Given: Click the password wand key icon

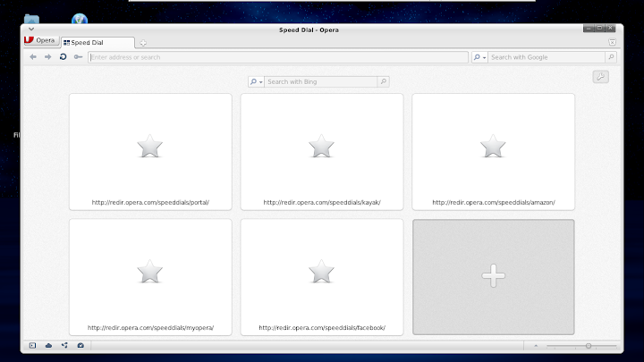Looking at the screenshot, I should pos(78,57).
